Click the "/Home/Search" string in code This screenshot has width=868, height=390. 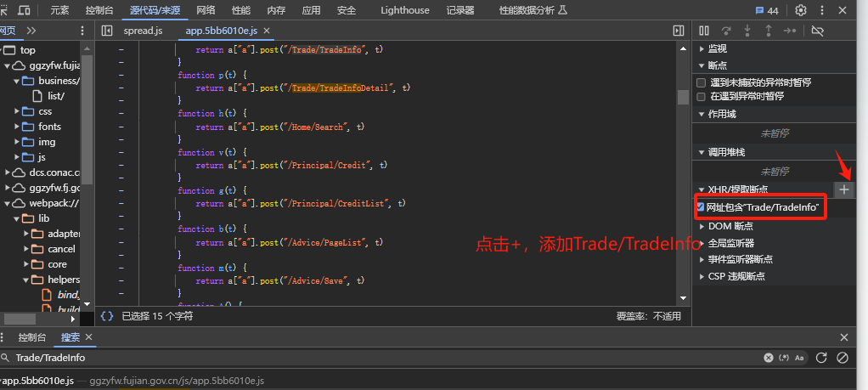(x=316, y=127)
